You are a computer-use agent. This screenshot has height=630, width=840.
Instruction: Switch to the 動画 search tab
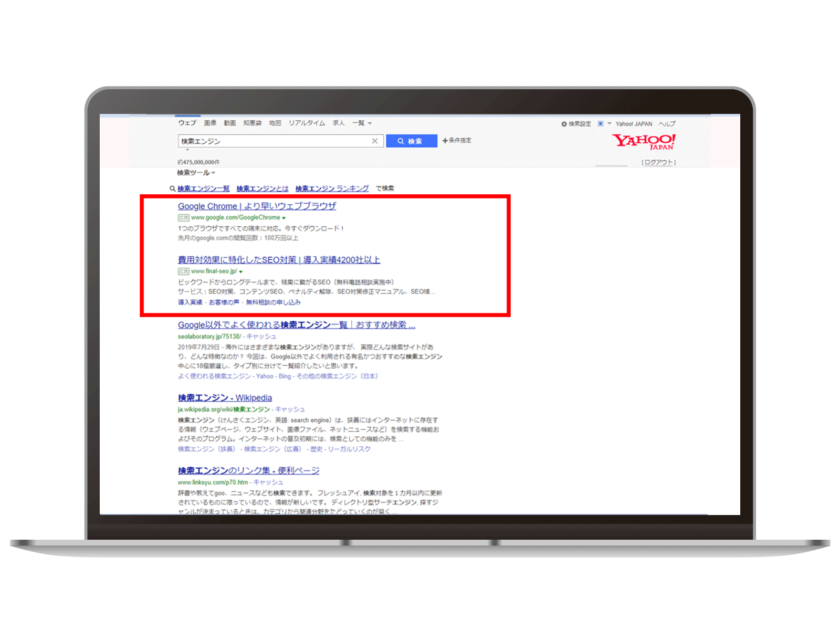230,123
